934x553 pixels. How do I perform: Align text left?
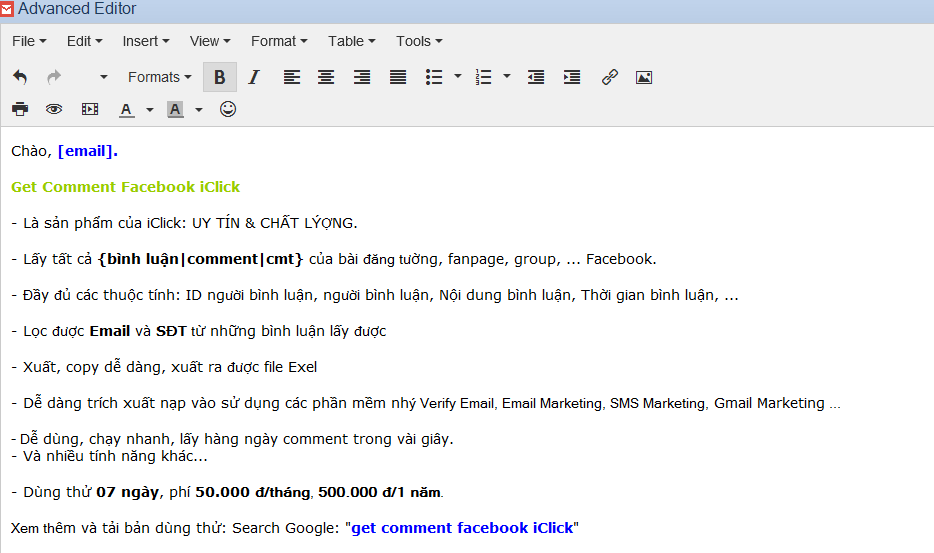[x=291, y=77]
